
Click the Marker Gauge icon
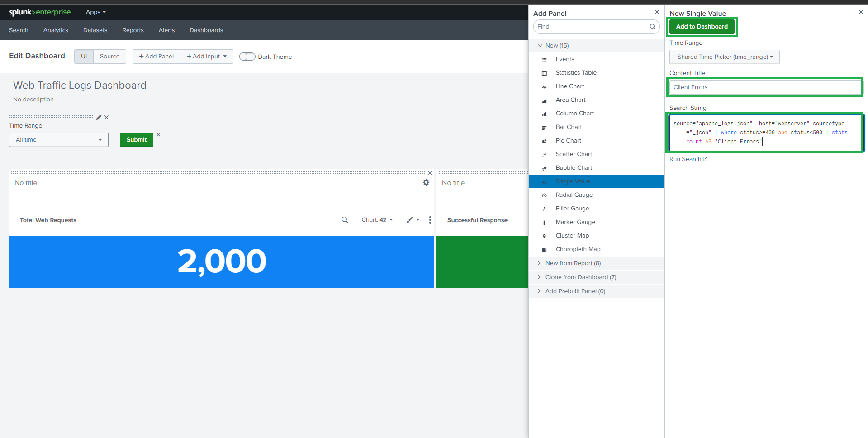pos(544,222)
